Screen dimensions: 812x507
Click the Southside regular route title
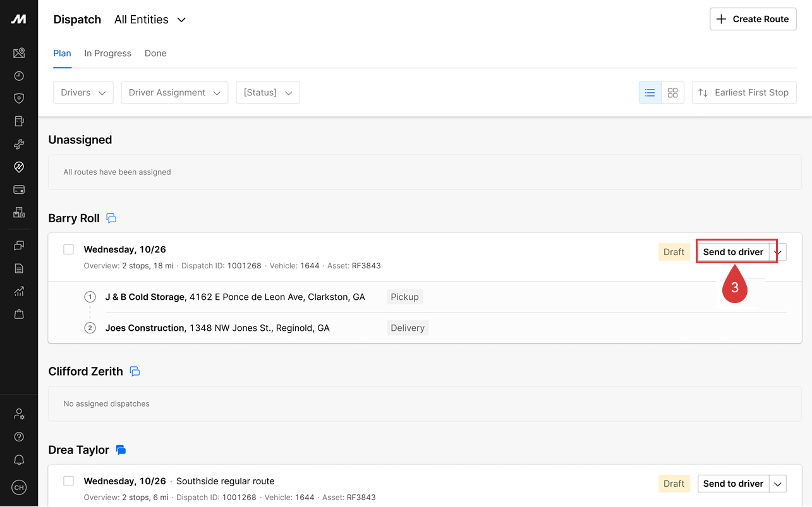point(226,481)
